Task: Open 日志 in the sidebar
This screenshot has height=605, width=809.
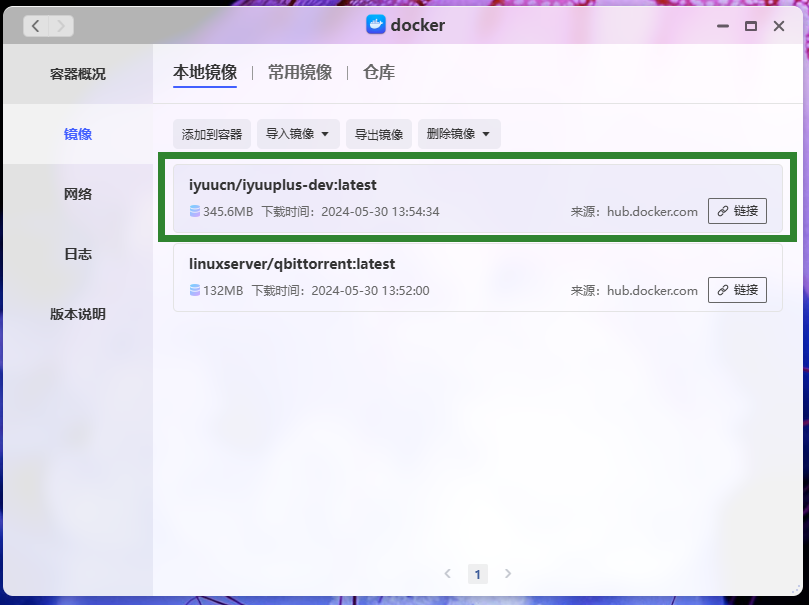Action: point(78,254)
